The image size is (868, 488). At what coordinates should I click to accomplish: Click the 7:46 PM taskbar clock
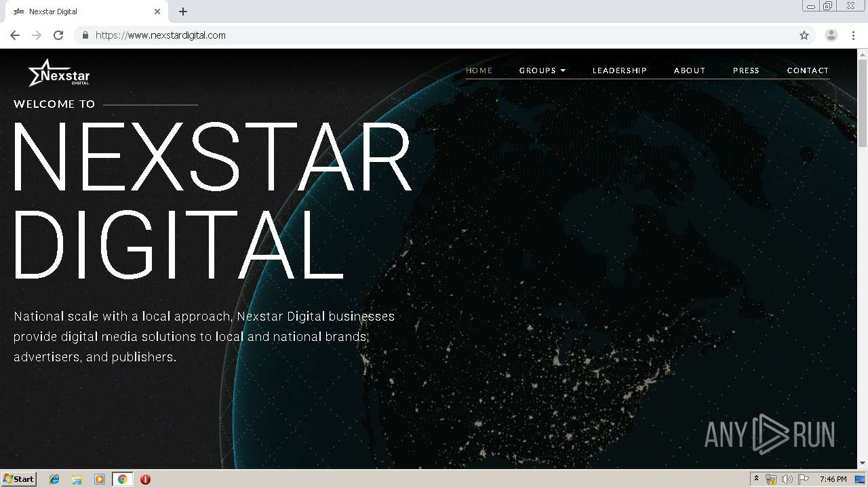(x=833, y=479)
